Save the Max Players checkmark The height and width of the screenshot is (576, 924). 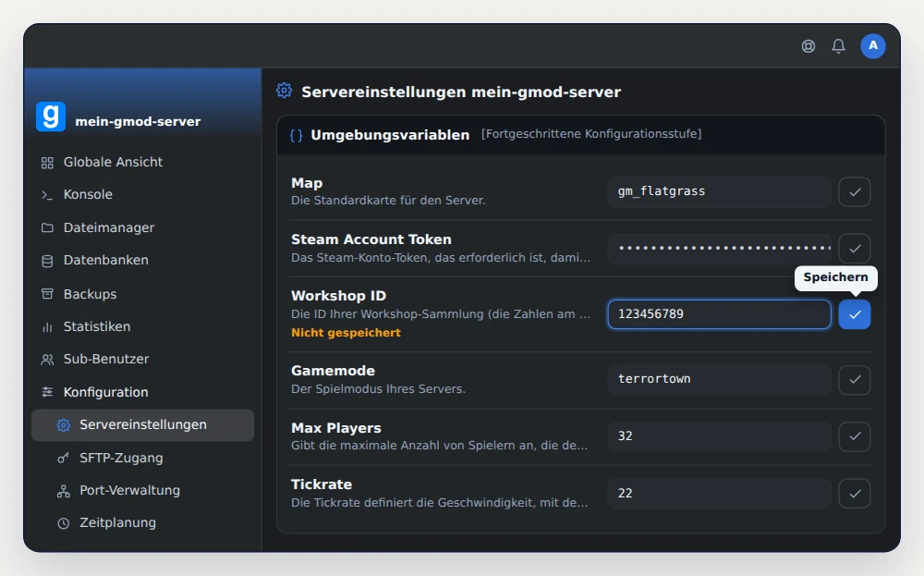point(855,436)
